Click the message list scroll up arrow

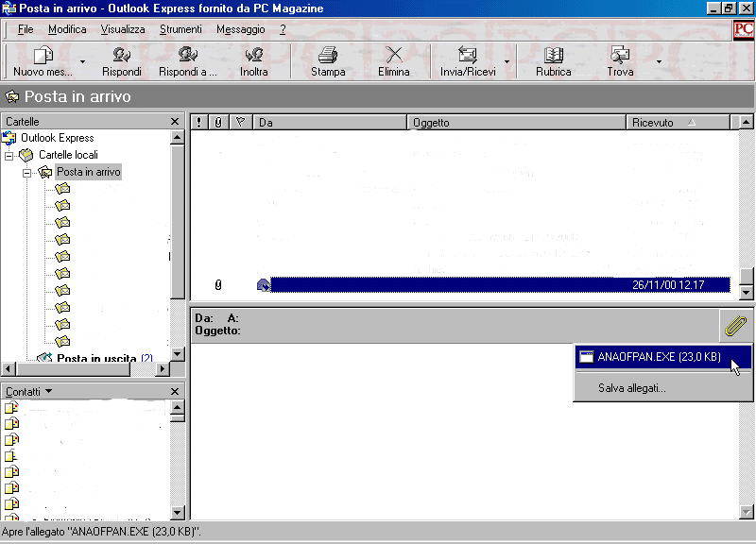click(x=746, y=123)
